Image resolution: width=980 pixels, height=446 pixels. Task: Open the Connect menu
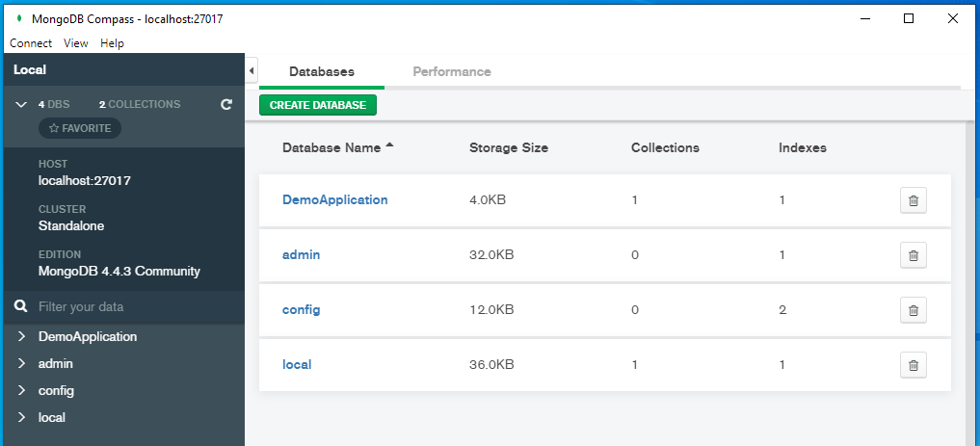pyautogui.click(x=31, y=43)
